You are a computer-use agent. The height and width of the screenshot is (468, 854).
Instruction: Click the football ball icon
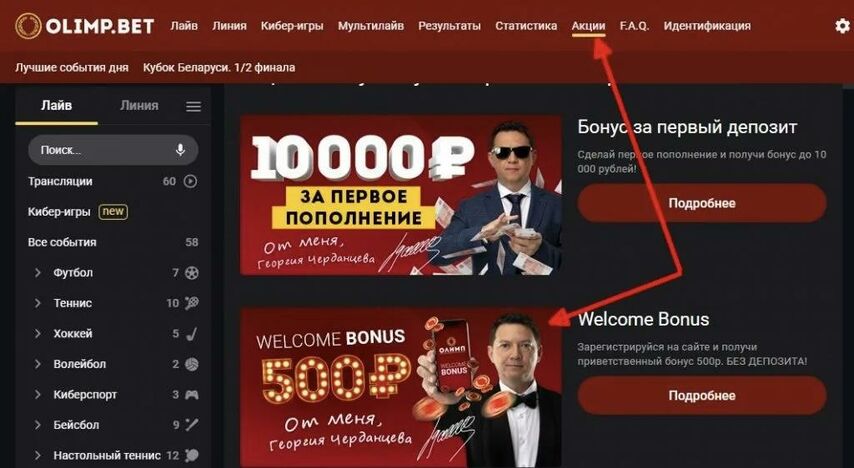[x=192, y=272]
